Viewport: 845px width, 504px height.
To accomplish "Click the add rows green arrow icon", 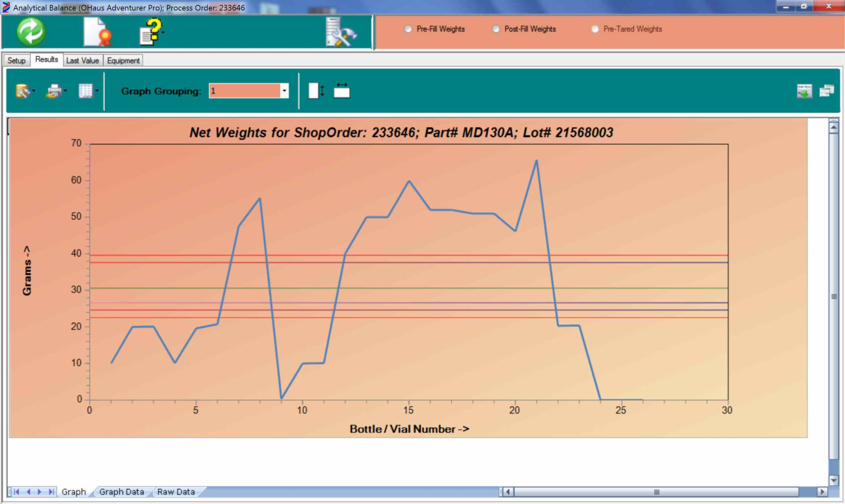I will click(804, 91).
